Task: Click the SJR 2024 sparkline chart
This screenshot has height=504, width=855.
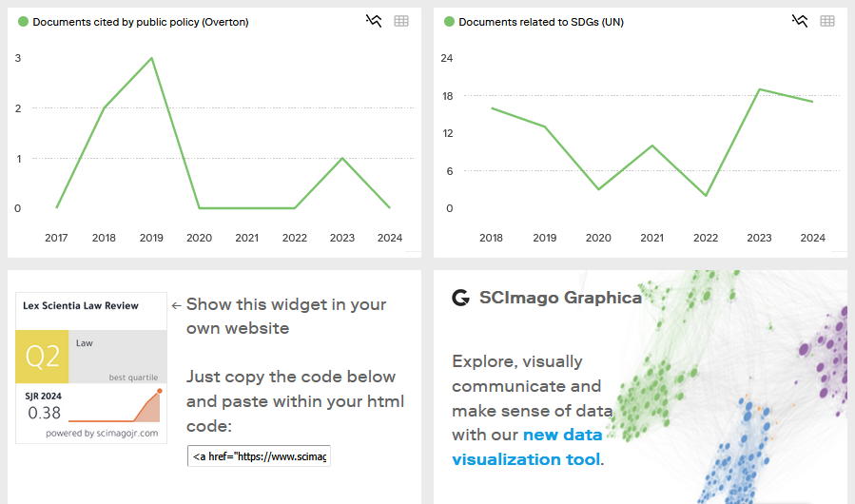Action: click(x=115, y=407)
